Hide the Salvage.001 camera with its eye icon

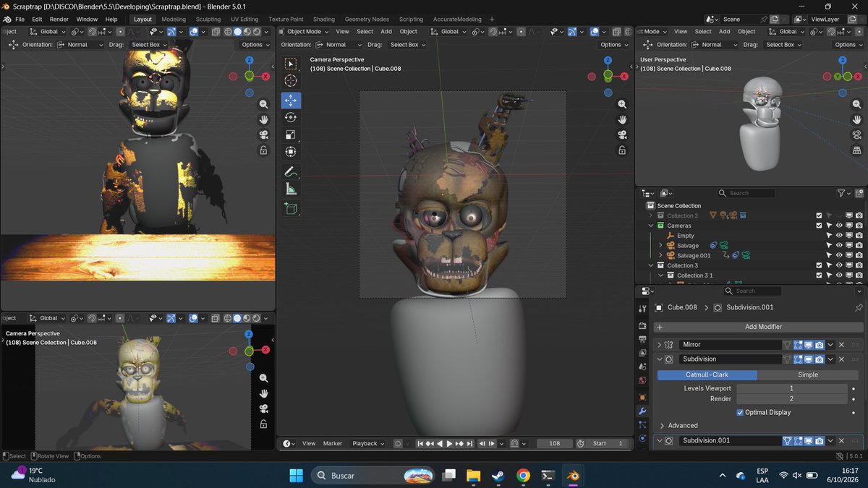coord(839,255)
